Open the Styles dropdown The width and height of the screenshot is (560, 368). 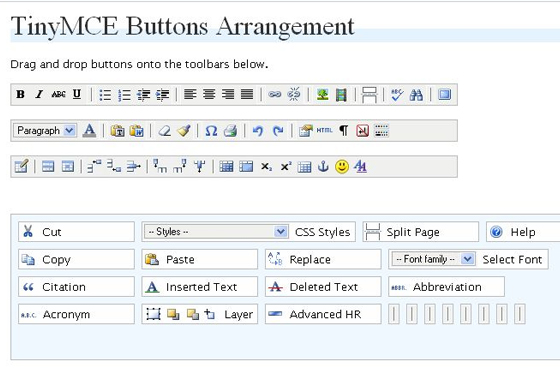216,232
